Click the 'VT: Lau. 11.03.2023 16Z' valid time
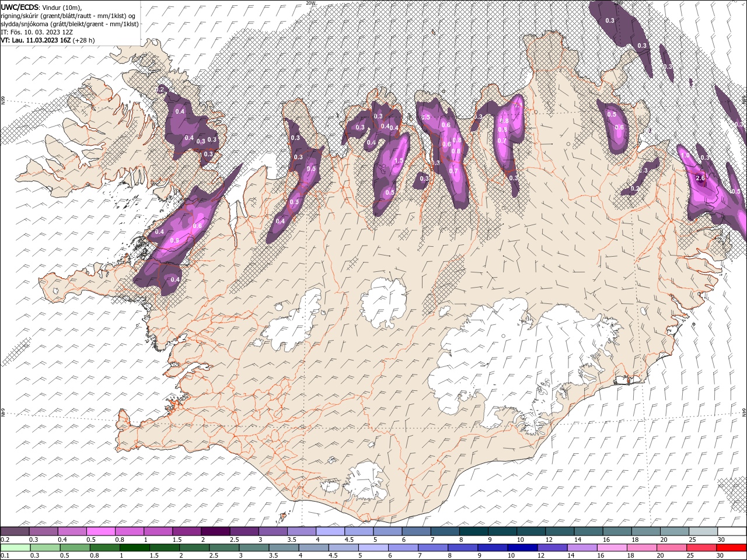This screenshot has height=560, width=747. [36, 40]
